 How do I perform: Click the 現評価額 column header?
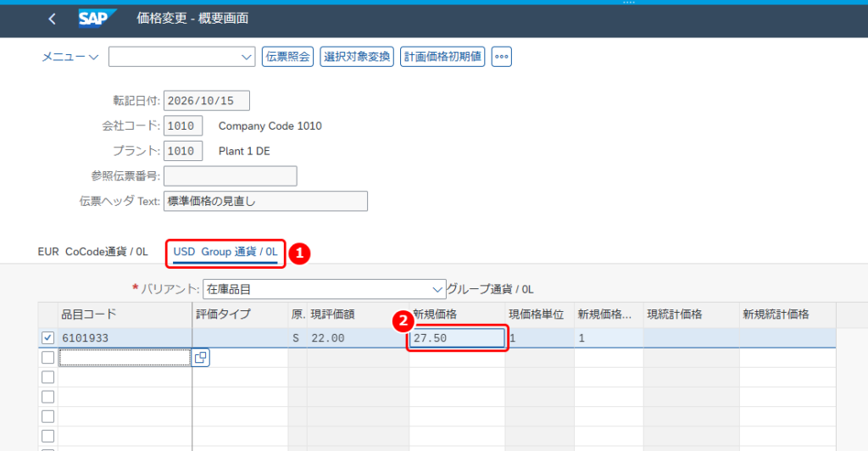359,315
